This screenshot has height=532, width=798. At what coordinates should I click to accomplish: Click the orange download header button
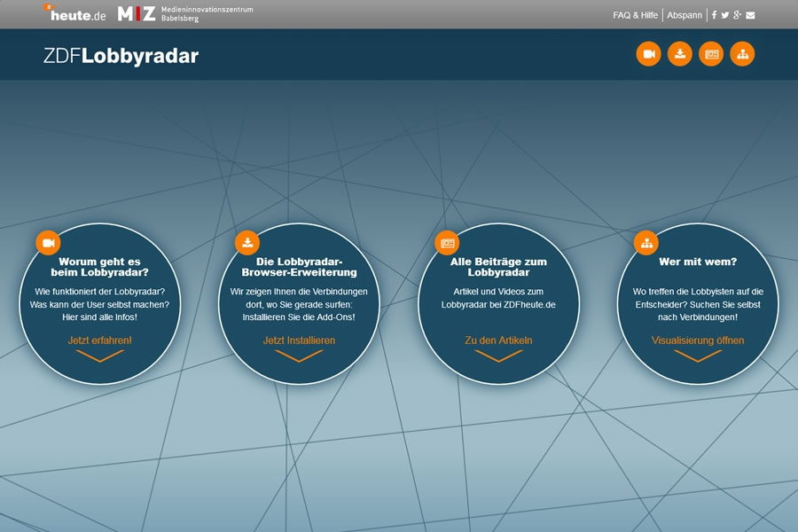[x=680, y=54]
